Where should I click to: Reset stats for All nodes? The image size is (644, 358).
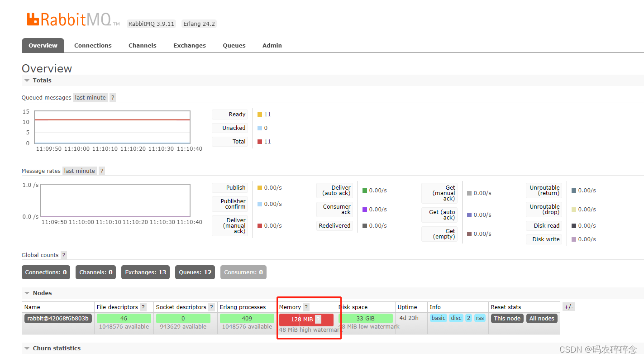(x=542, y=318)
